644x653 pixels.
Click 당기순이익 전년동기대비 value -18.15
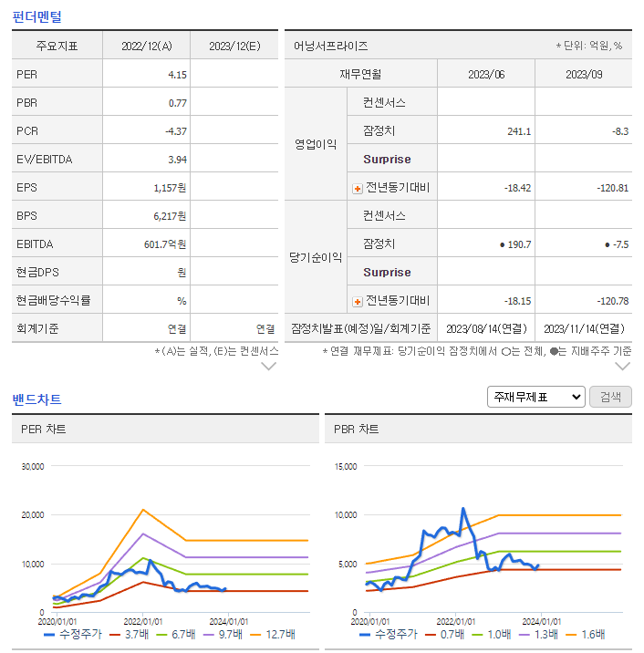[517, 301]
